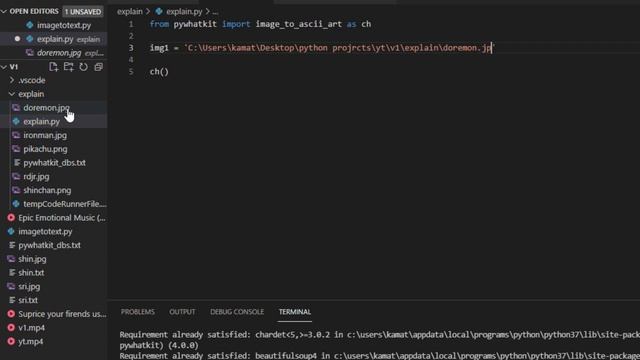Select explain.py in open editors list
This screenshot has width=640, height=360.
coord(55,39)
